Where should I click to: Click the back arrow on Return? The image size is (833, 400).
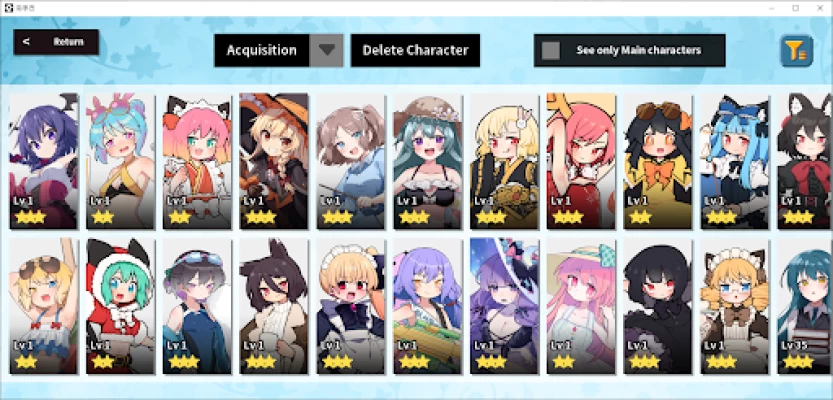pos(27,42)
